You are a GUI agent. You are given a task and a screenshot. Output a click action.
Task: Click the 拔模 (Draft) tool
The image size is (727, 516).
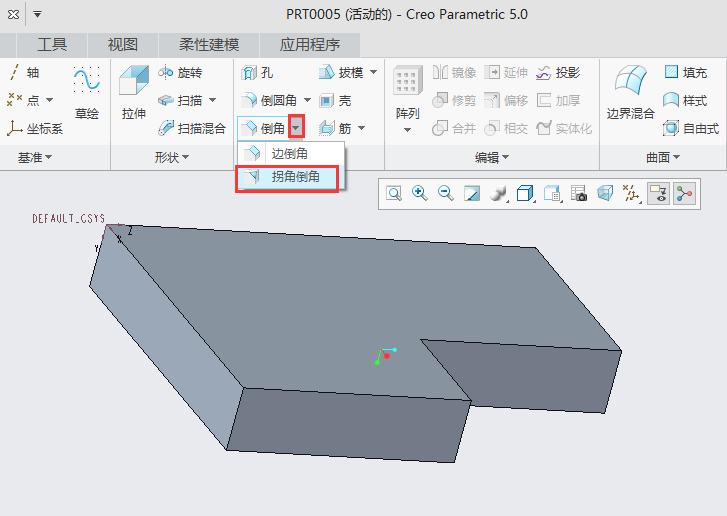pos(341,72)
